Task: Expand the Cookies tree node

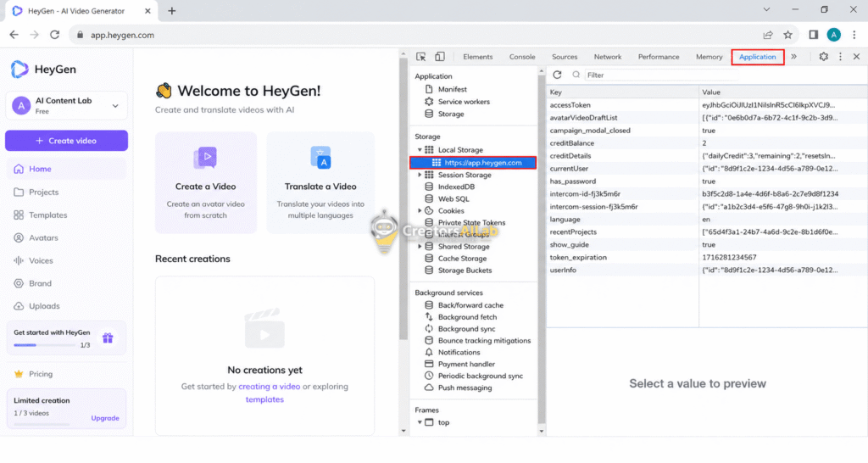Action: pyautogui.click(x=420, y=211)
